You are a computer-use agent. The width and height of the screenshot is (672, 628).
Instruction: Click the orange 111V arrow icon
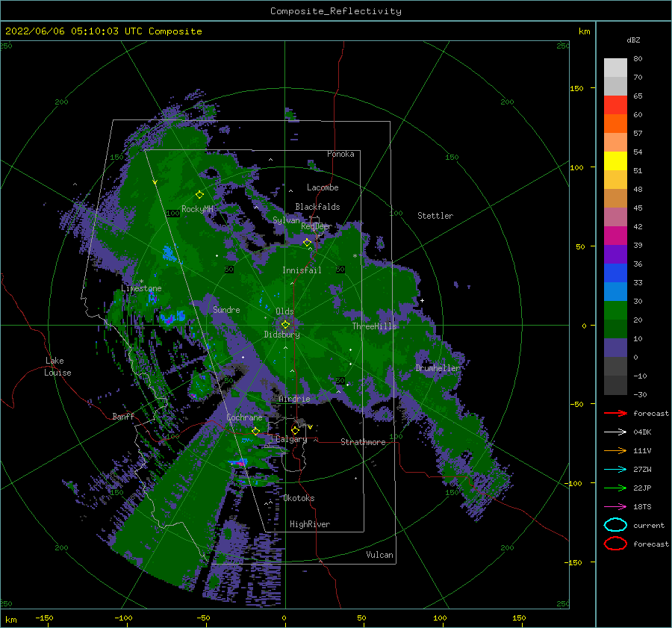(x=615, y=450)
